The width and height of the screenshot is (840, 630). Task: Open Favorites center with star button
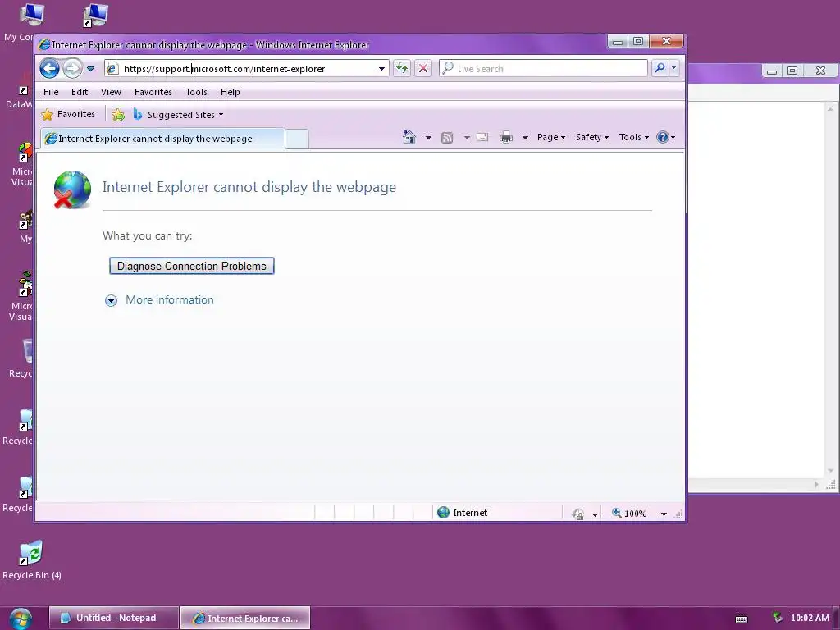point(68,114)
